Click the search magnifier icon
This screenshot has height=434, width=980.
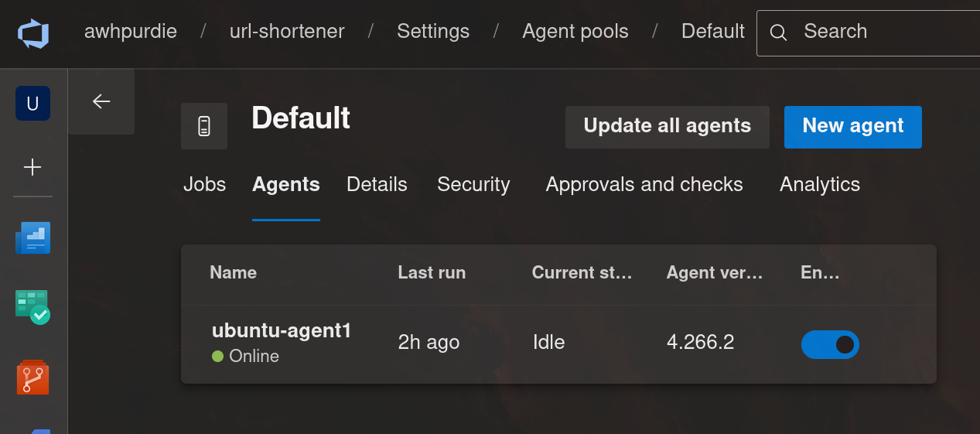pyautogui.click(x=779, y=32)
